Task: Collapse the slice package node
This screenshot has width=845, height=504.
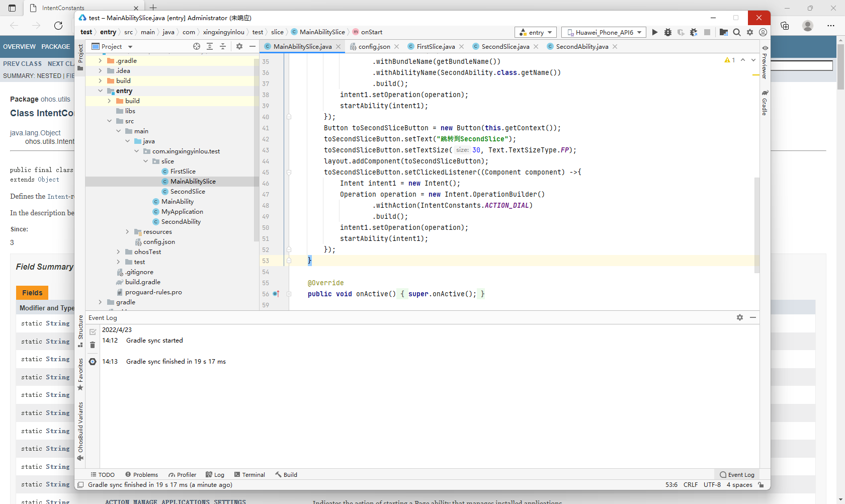Action: click(x=145, y=161)
